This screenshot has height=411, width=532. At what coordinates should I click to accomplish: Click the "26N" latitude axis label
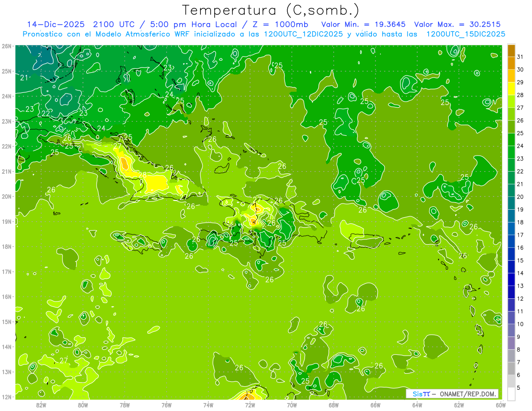tap(6, 46)
